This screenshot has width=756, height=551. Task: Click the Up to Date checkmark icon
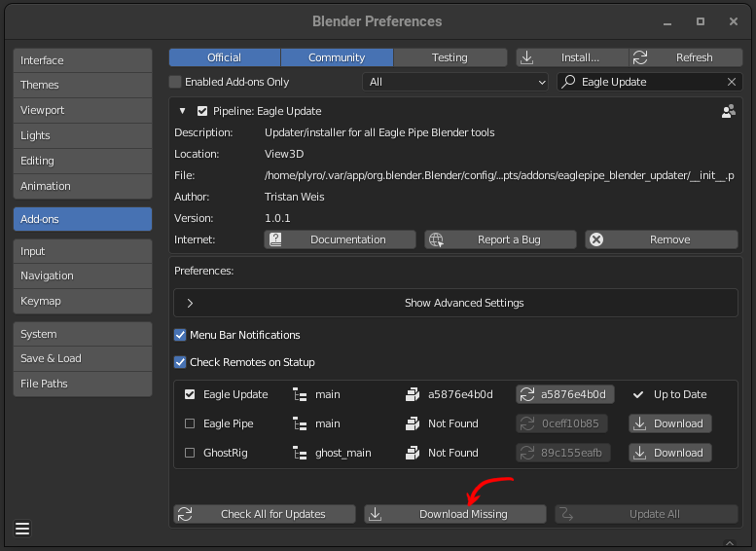tap(638, 394)
